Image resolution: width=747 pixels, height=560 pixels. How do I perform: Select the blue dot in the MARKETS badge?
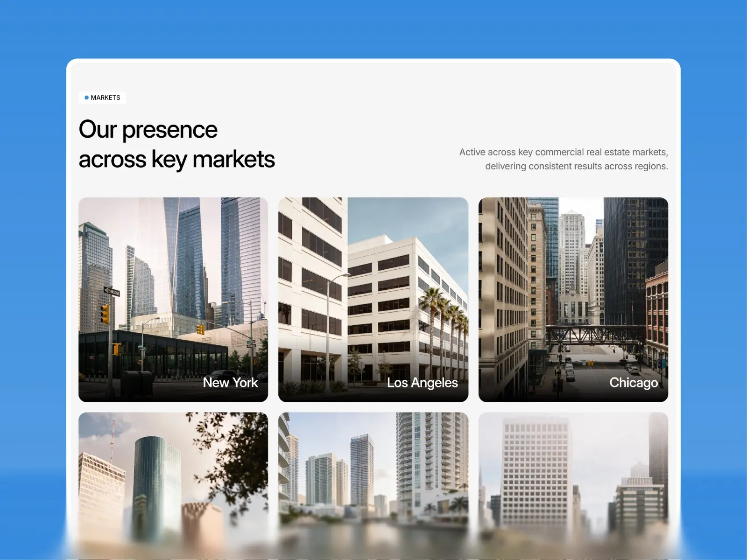[x=86, y=98]
